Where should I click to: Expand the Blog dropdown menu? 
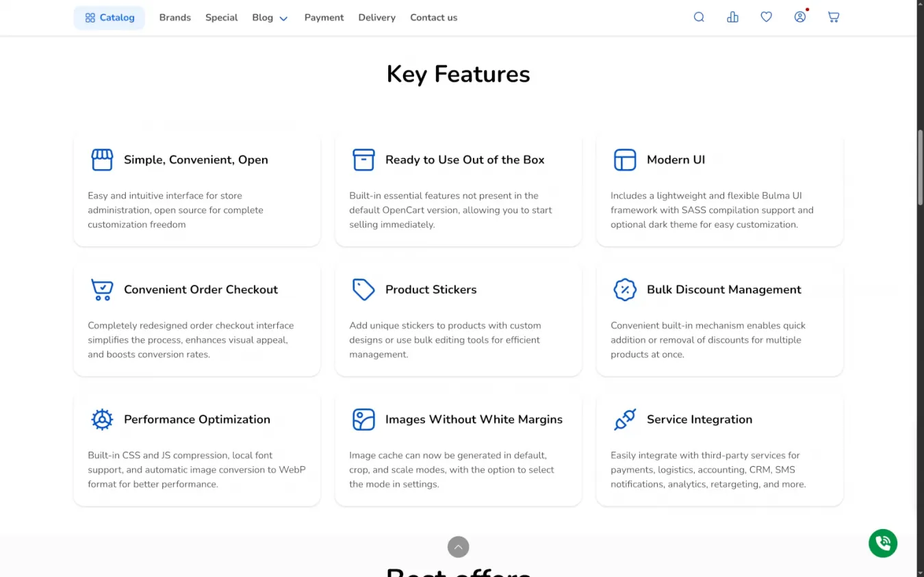[270, 18]
